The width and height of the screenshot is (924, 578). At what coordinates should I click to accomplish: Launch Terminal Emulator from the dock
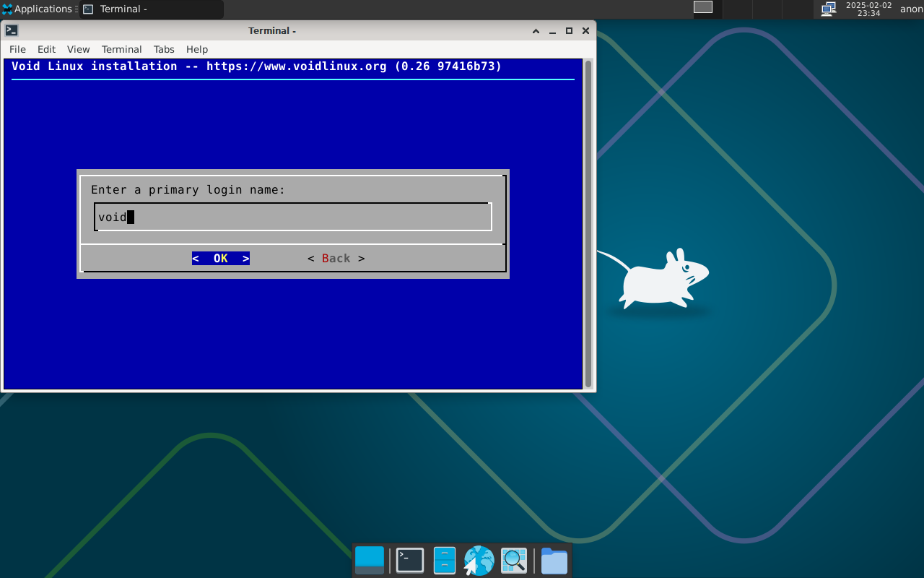tap(410, 561)
